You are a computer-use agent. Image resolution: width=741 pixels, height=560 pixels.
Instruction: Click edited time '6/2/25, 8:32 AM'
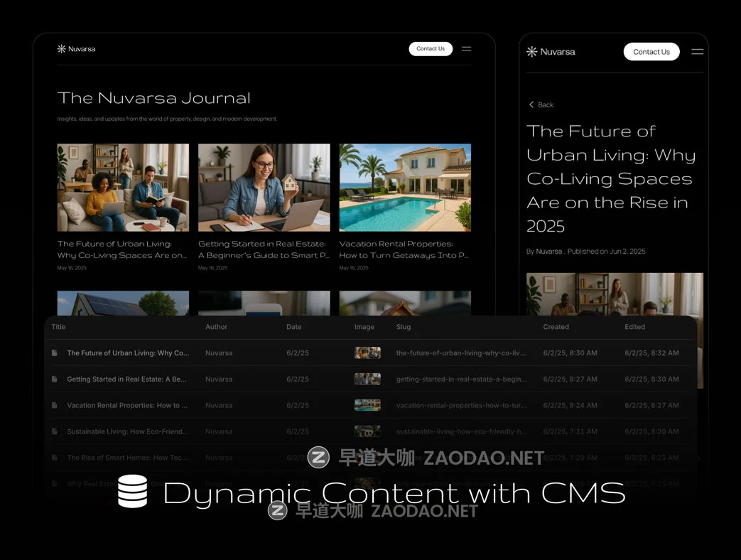tap(651, 352)
